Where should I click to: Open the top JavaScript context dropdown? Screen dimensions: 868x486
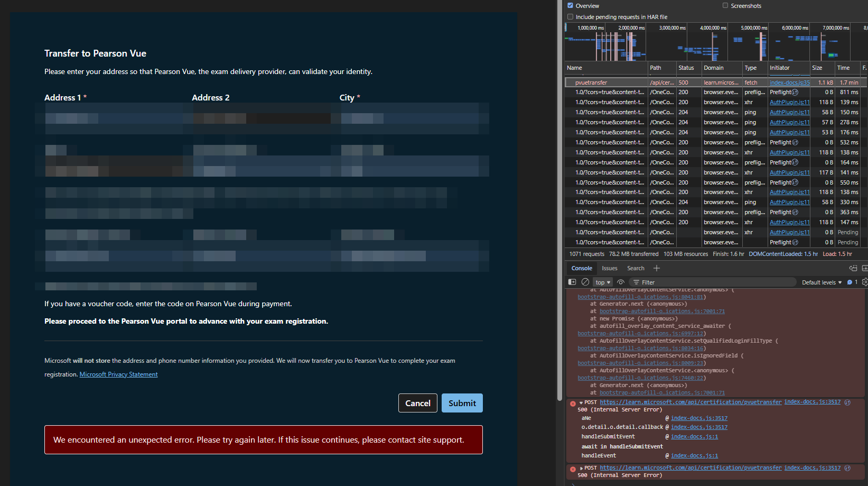point(603,282)
